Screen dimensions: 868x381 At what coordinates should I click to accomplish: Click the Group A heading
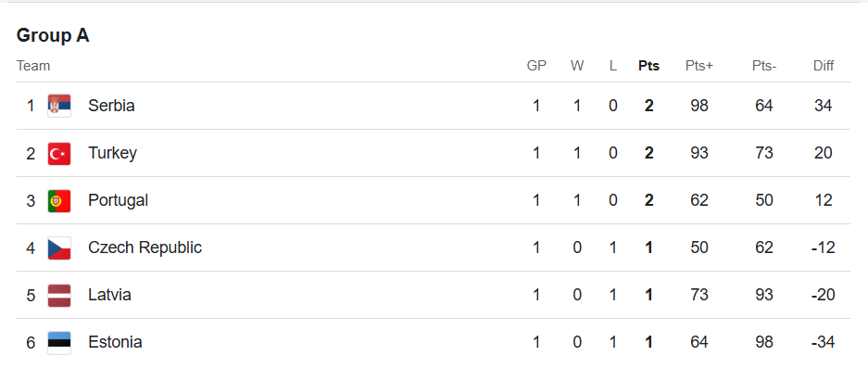(x=53, y=35)
